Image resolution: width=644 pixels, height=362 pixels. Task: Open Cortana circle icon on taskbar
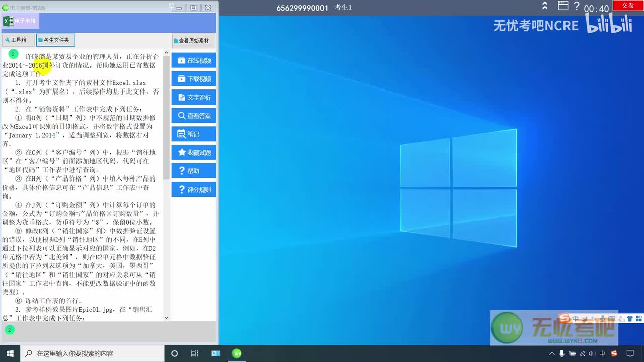(175, 353)
